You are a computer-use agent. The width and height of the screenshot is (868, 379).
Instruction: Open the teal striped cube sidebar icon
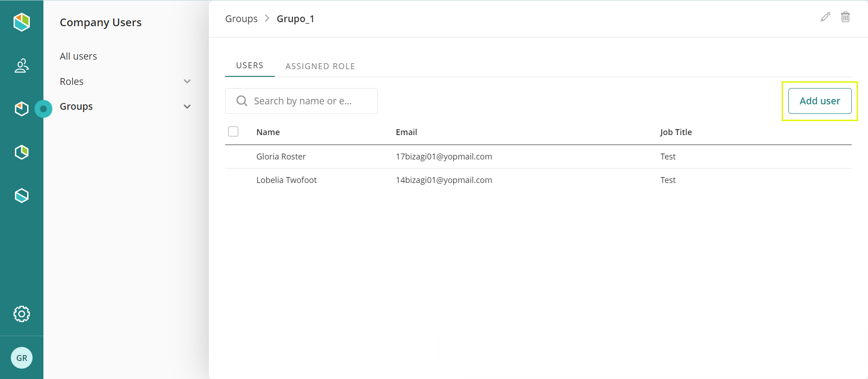coord(22,196)
